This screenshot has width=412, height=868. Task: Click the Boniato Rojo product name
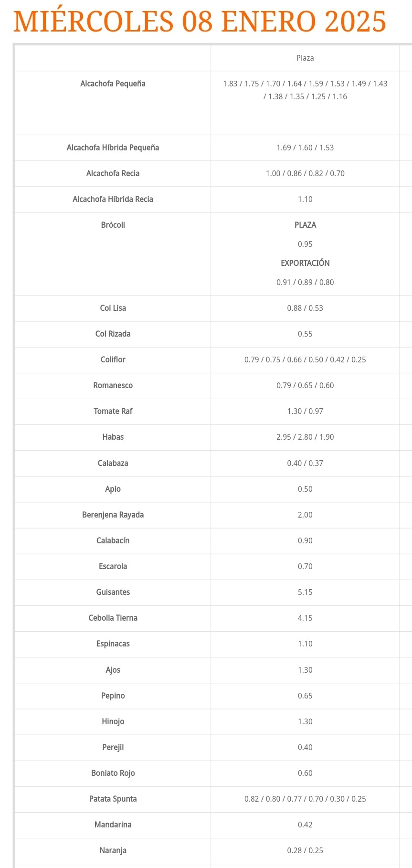coord(113,773)
